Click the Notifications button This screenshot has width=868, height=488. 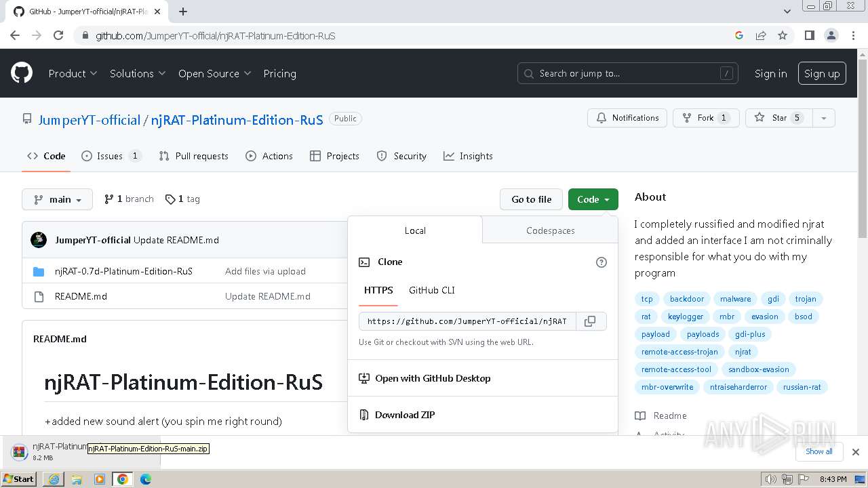click(627, 118)
